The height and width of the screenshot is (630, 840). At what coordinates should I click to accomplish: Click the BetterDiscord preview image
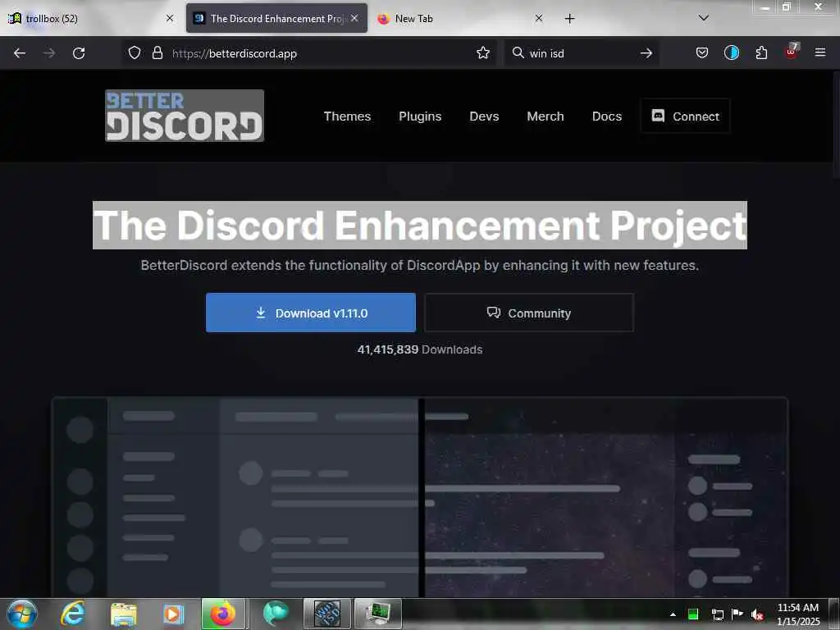[420, 497]
